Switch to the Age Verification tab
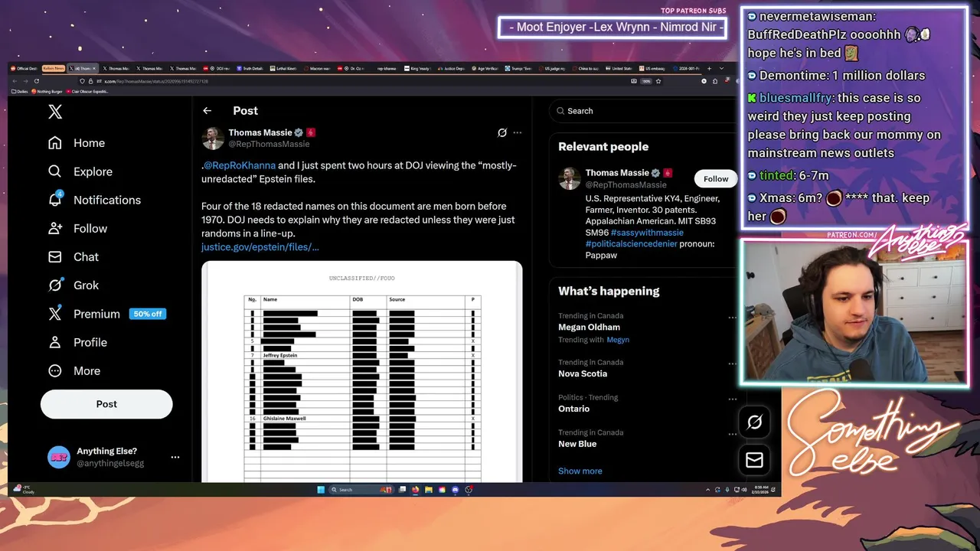This screenshot has height=551, width=980. [485, 68]
